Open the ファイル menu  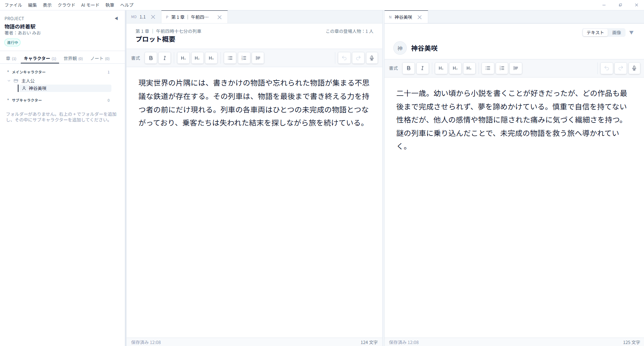[x=13, y=5]
